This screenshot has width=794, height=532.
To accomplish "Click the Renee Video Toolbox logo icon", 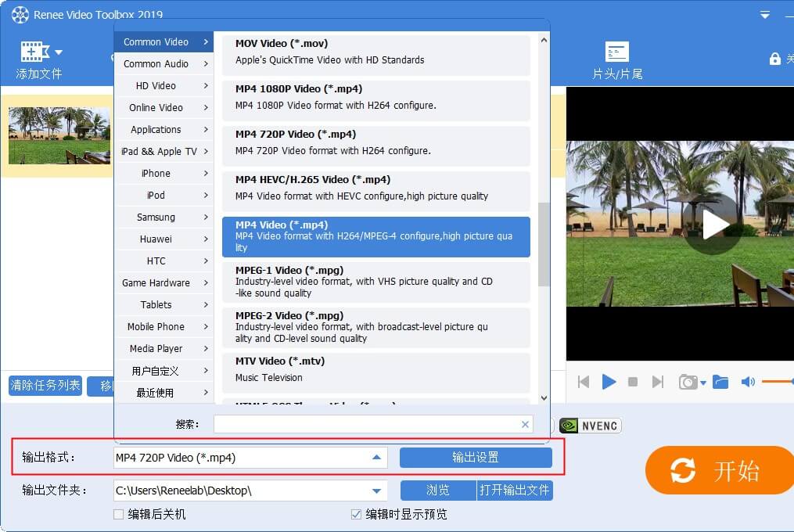I will click(x=20, y=14).
